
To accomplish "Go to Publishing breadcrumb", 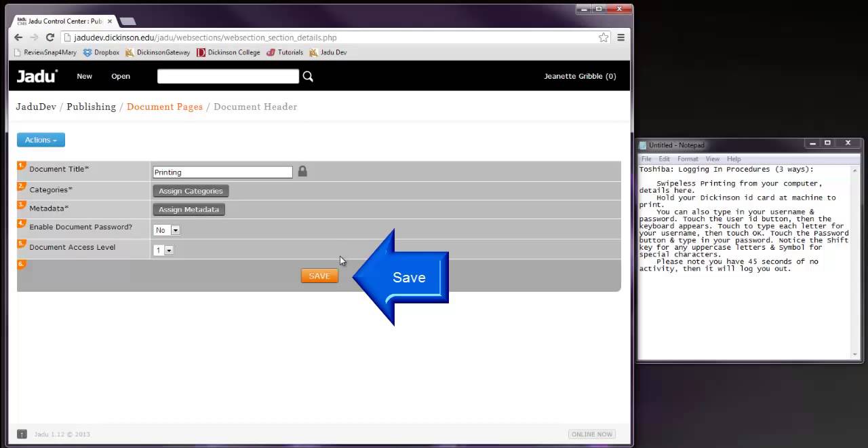I will click(92, 107).
